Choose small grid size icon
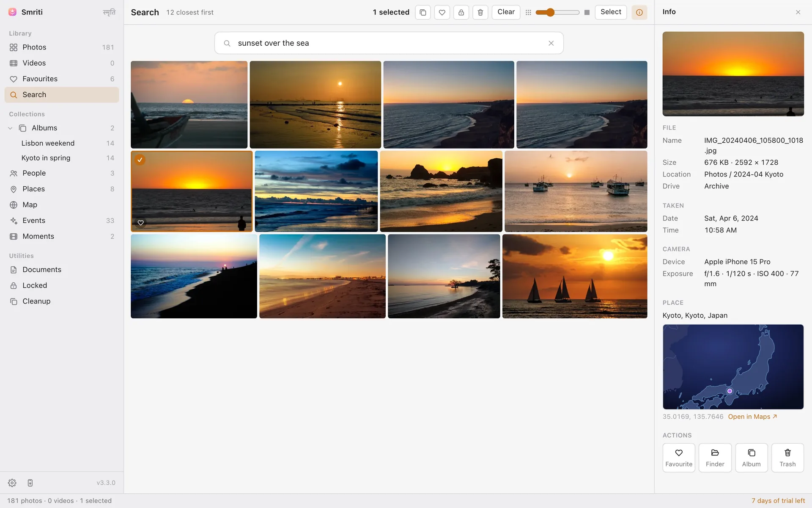812x508 pixels. 528,12
